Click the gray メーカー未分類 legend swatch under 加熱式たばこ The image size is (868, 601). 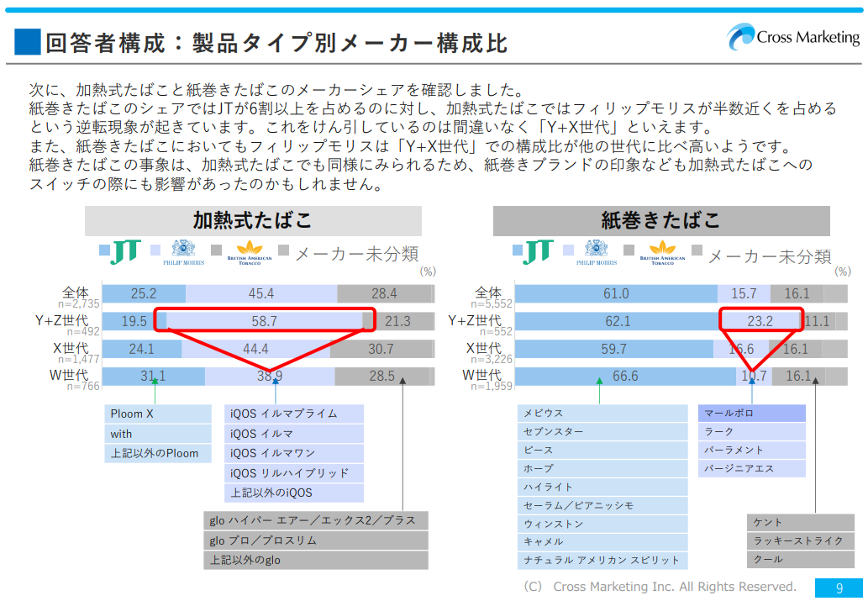[284, 250]
